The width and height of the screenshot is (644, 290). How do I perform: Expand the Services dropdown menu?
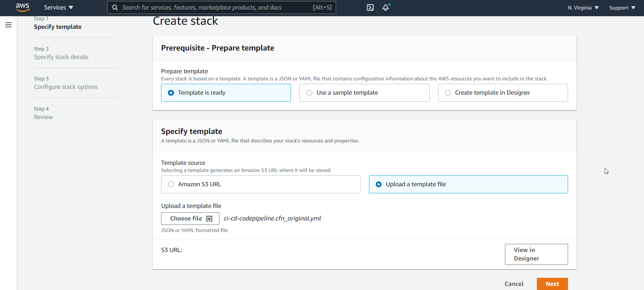pyautogui.click(x=58, y=7)
